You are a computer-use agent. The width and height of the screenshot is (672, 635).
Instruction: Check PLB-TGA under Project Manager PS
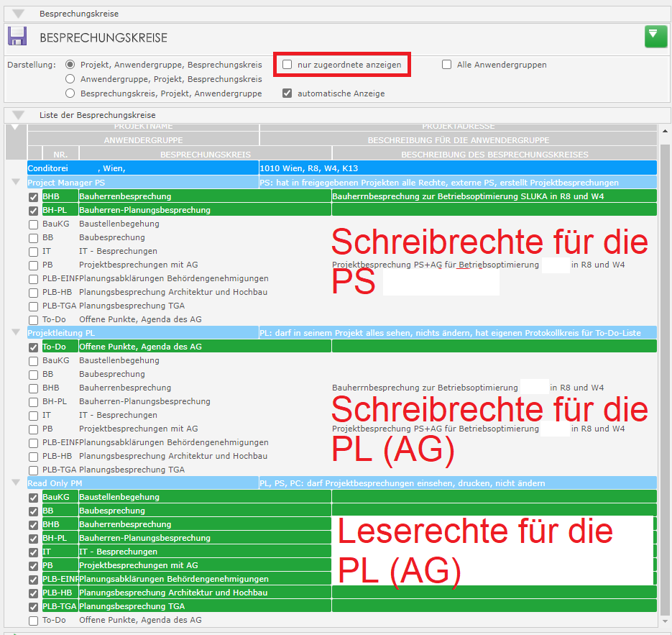click(34, 307)
